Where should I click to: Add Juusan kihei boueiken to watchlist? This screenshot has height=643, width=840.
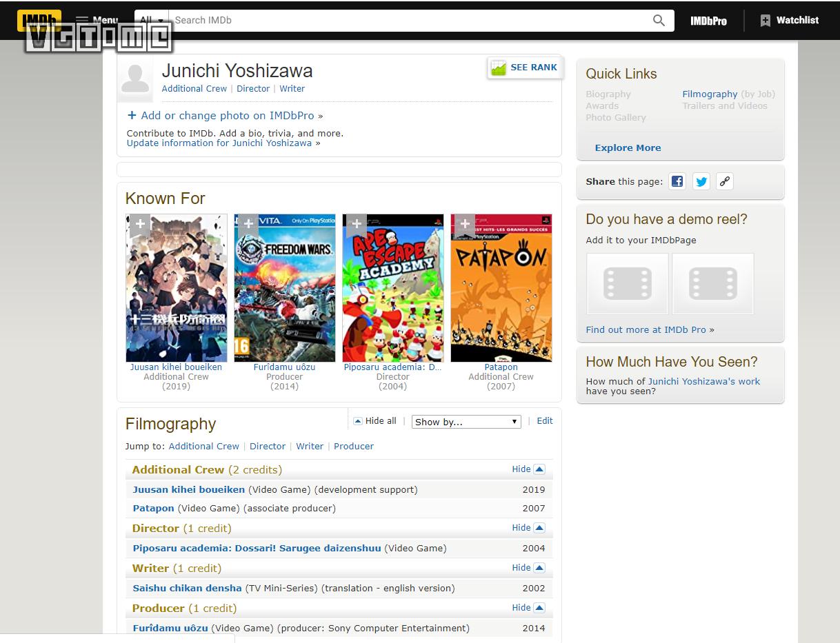click(x=140, y=225)
